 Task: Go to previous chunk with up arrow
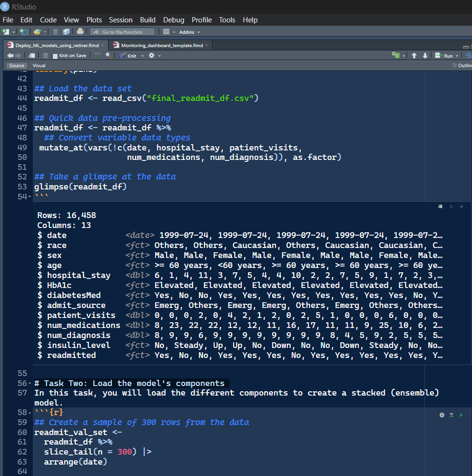tap(414, 56)
